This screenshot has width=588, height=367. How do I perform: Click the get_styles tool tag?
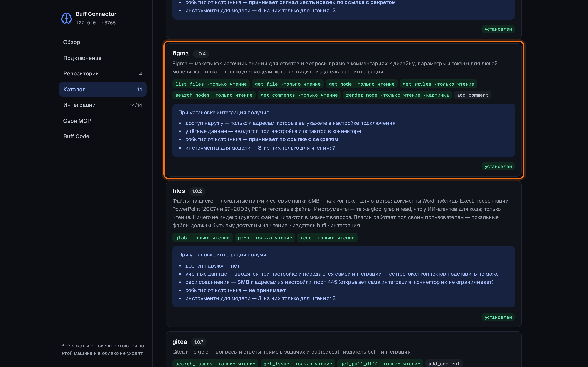click(x=438, y=84)
